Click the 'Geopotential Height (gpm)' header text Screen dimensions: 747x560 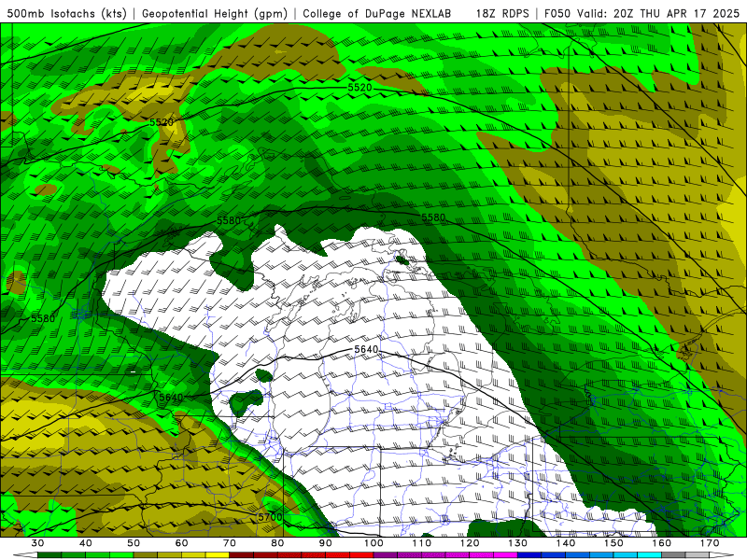click(x=215, y=13)
